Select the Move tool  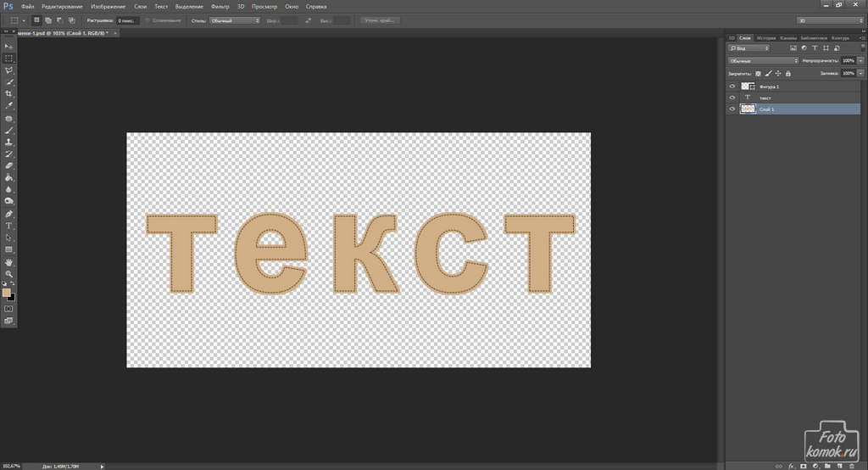click(8, 46)
